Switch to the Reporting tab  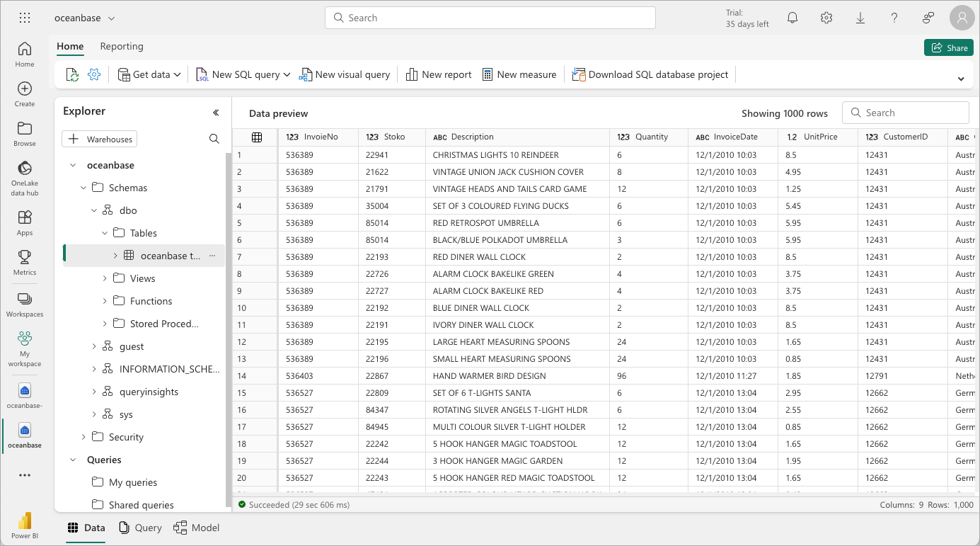coord(122,46)
